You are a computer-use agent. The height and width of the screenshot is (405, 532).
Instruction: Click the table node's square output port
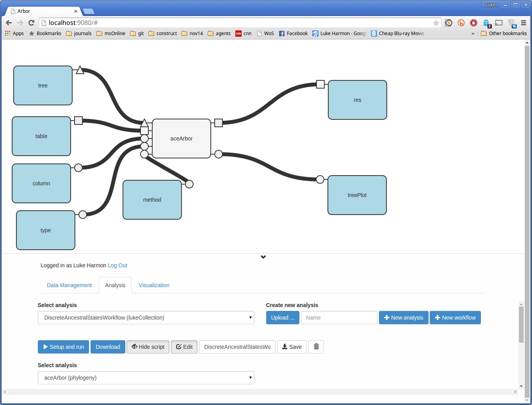(x=78, y=121)
